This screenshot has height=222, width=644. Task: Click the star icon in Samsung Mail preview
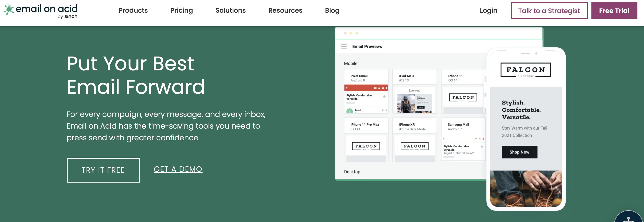click(482, 146)
